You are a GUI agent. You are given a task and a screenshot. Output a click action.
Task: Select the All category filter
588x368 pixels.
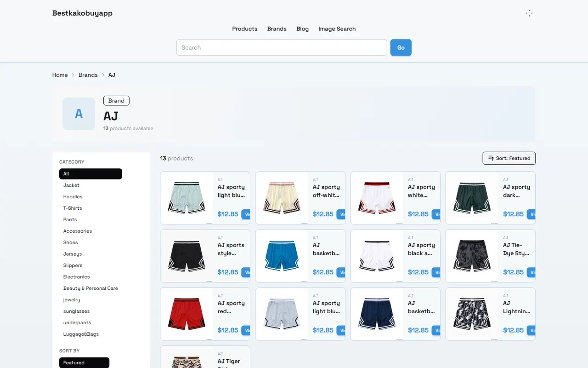tap(90, 174)
